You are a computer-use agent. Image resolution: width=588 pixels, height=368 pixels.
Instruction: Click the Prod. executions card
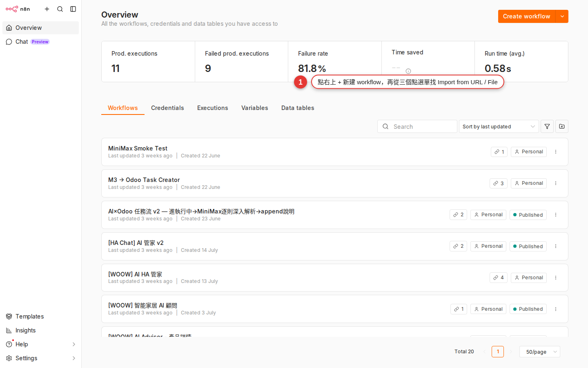pos(148,62)
